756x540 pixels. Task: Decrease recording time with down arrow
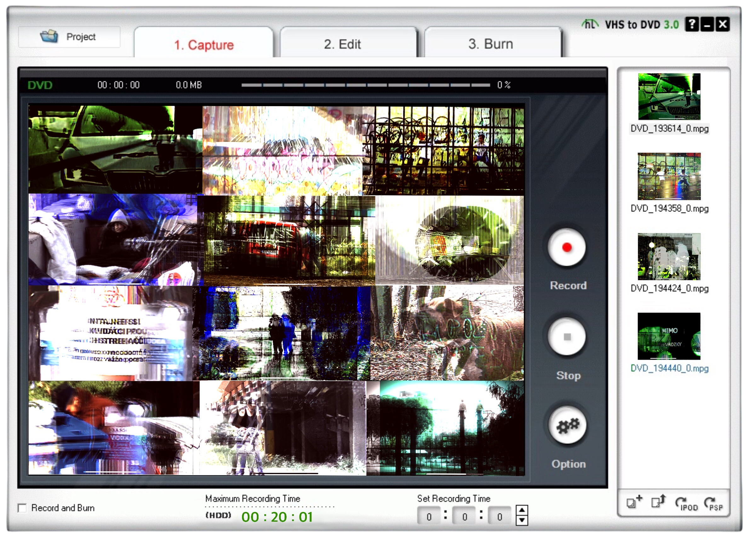pos(522,520)
